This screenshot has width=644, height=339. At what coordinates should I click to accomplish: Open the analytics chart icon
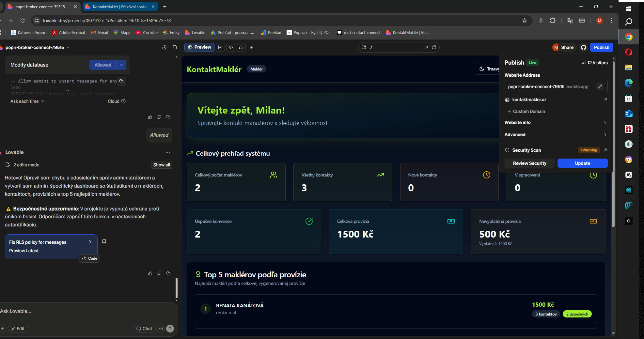220,47
